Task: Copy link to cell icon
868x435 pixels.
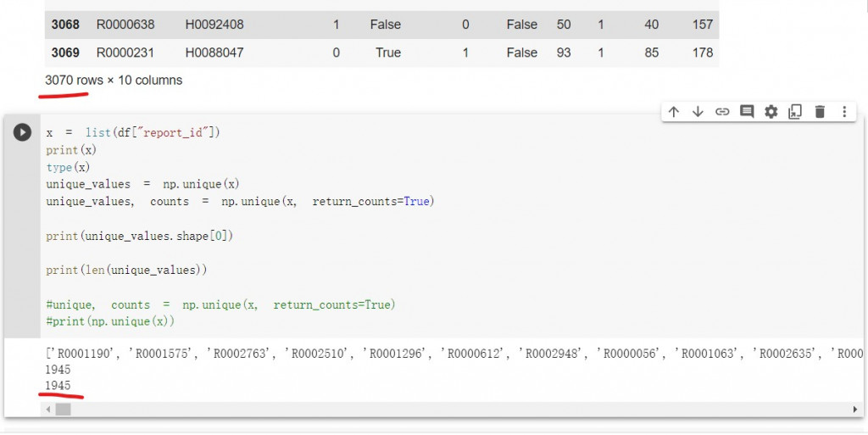Action: coord(722,112)
